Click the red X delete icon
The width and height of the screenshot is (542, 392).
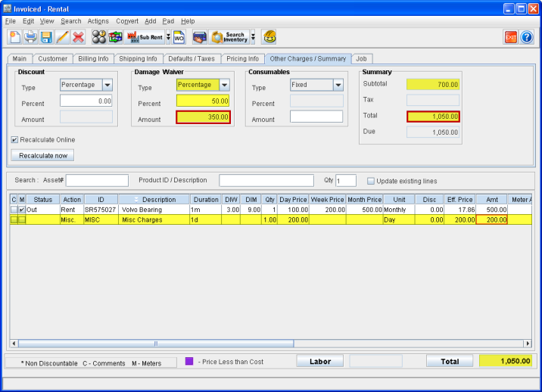coord(79,36)
